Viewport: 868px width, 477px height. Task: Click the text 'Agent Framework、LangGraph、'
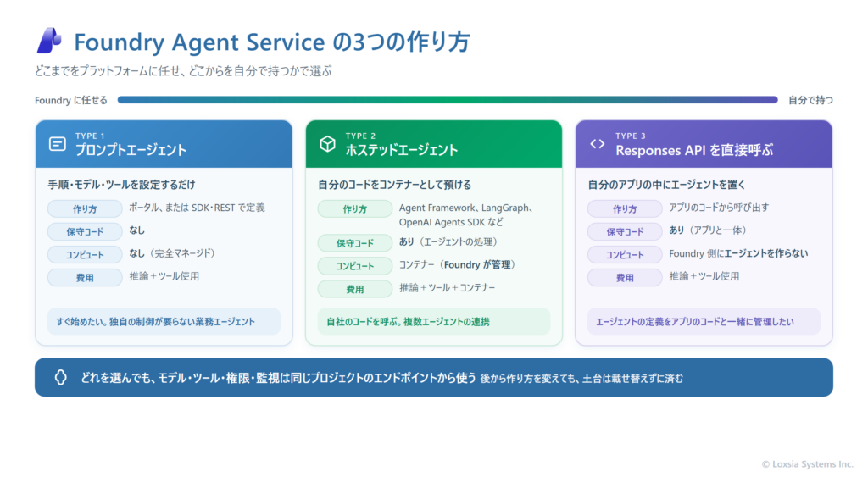(466, 208)
